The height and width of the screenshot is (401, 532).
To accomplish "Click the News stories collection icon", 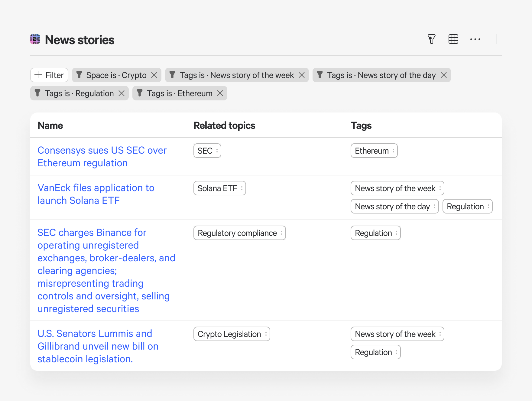I will coord(35,39).
